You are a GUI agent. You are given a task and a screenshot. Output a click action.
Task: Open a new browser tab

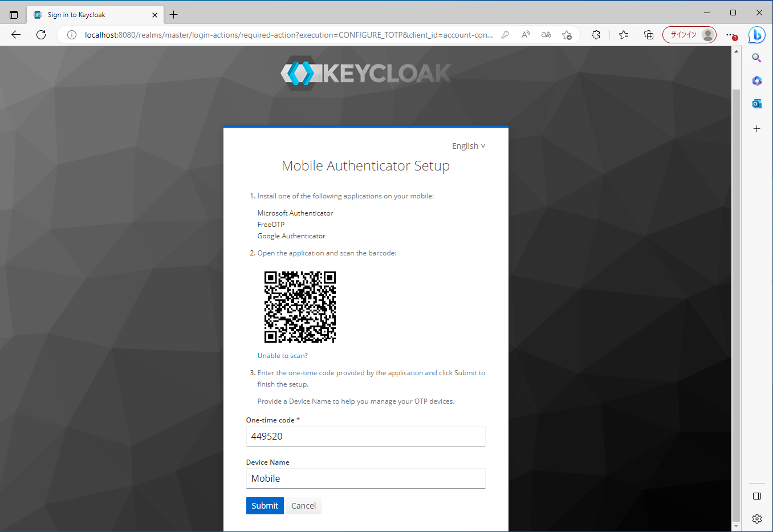pos(173,15)
